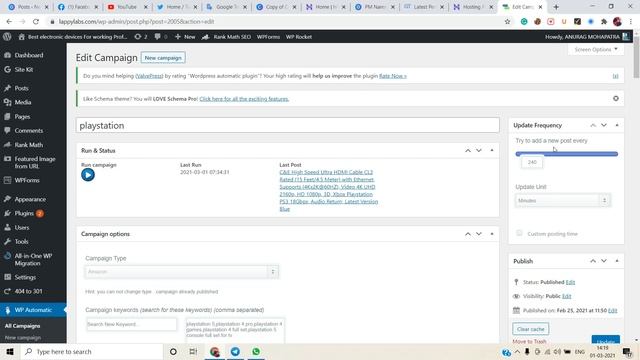Move Run & Status panel down

[479, 151]
